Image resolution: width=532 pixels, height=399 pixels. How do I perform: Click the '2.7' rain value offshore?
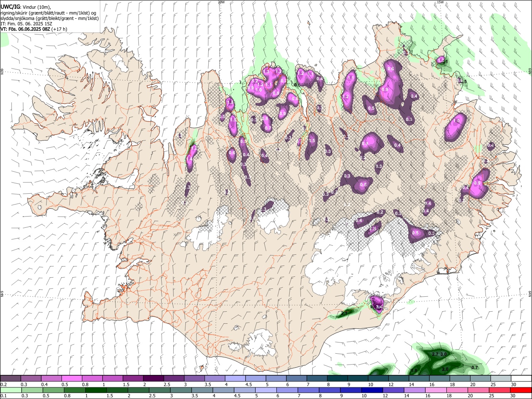coord(435,354)
